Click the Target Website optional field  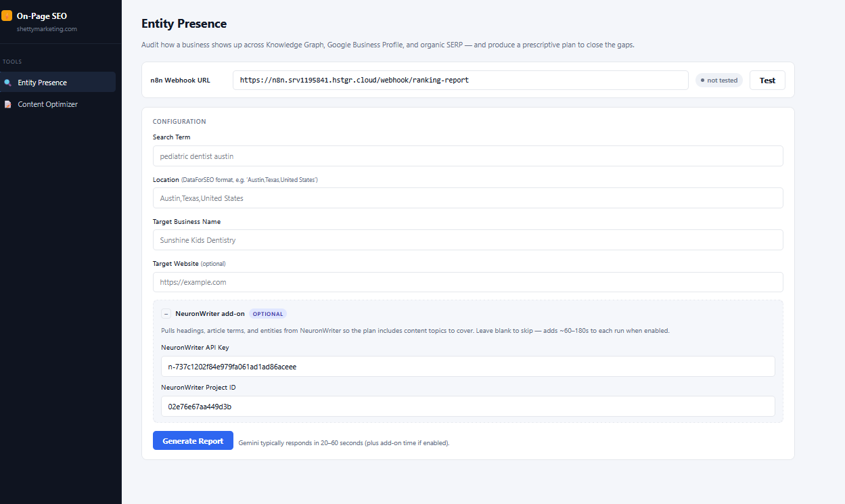pos(467,281)
